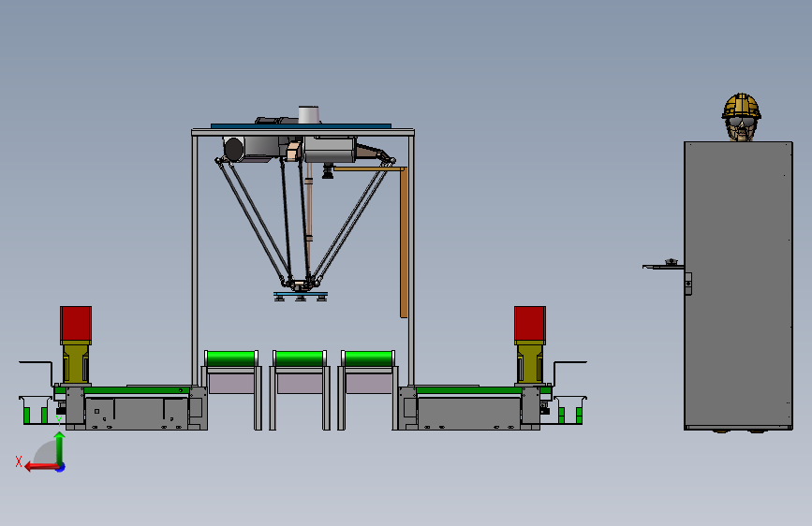Select the cabinet door handle
This screenshot has width=812, height=526.
[x=687, y=284]
